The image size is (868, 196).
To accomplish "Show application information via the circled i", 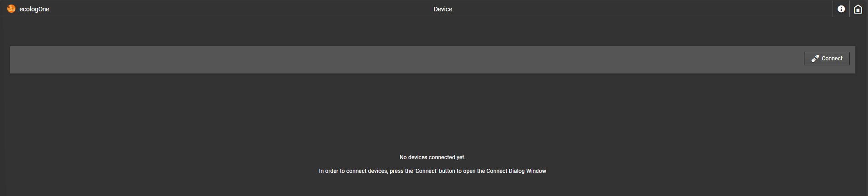I will pyautogui.click(x=841, y=9).
